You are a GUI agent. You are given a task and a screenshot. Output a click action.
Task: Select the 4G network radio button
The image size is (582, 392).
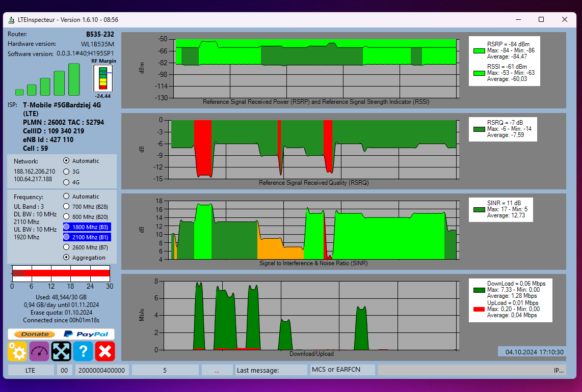pos(66,182)
